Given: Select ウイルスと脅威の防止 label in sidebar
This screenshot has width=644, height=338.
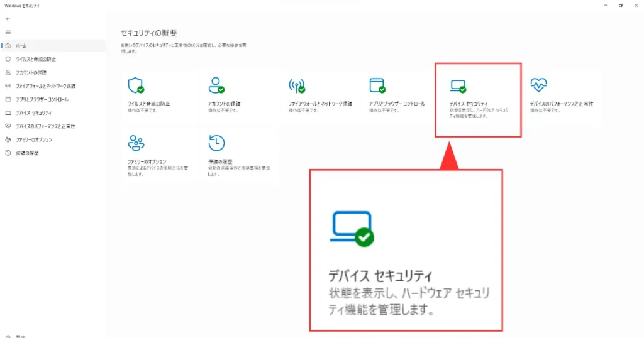Looking at the screenshot, I should click(36, 59).
